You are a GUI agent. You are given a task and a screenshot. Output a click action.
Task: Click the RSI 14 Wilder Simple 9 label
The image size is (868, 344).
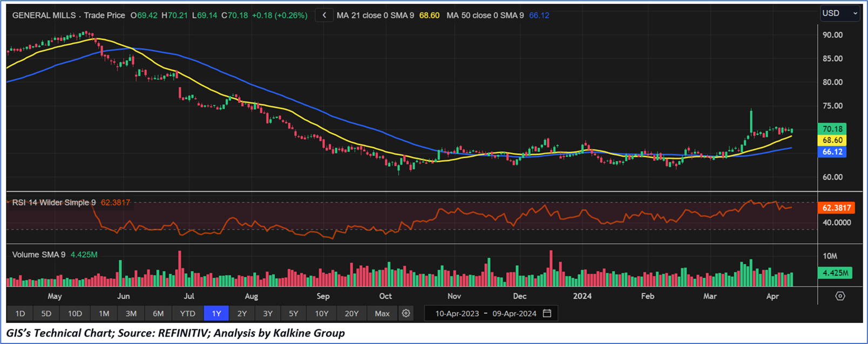pos(54,202)
